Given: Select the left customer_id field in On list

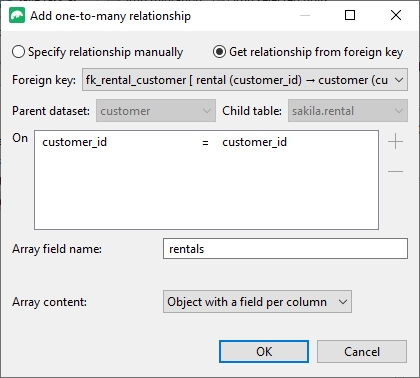Looking at the screenshot, I should pos(75,142).
